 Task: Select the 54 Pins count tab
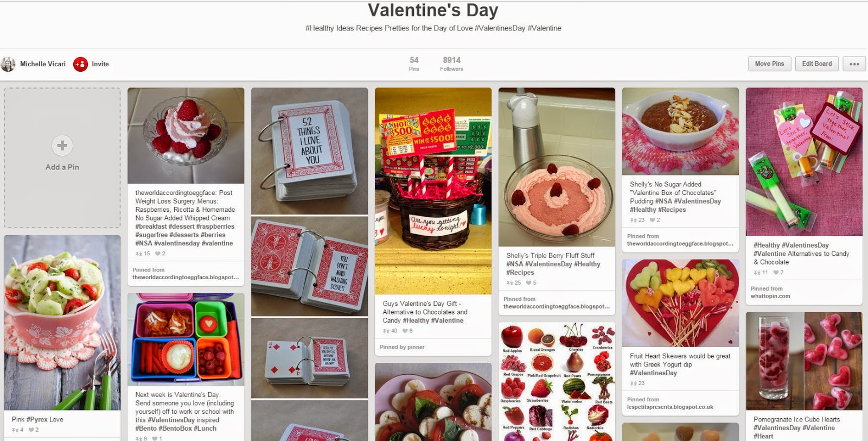tap(414, 64)
